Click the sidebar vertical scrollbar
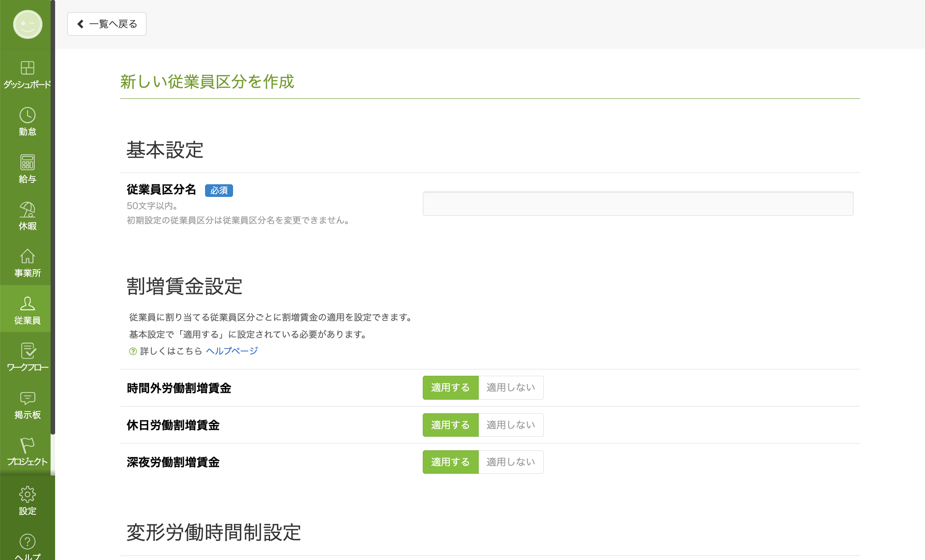 click(53, 217)
